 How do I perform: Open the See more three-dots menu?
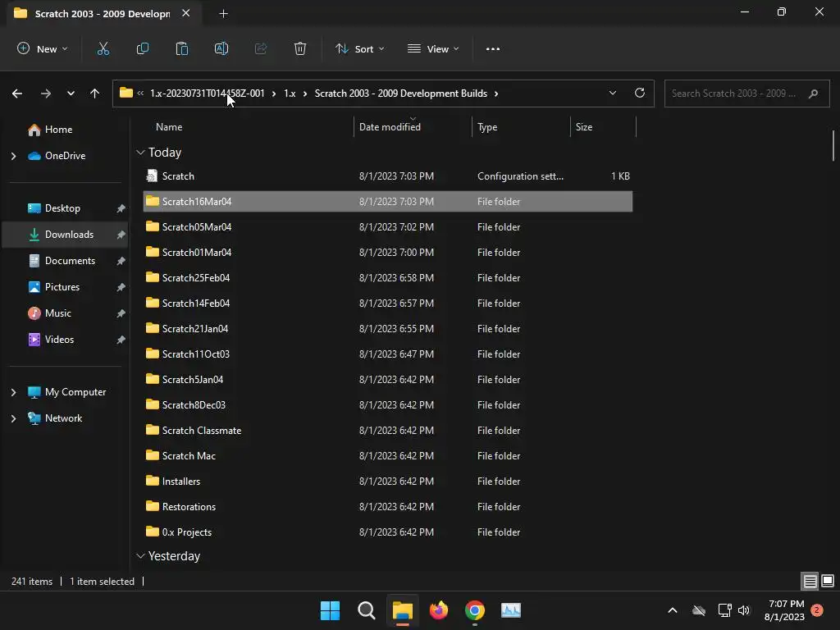click(x=493, y=48)
